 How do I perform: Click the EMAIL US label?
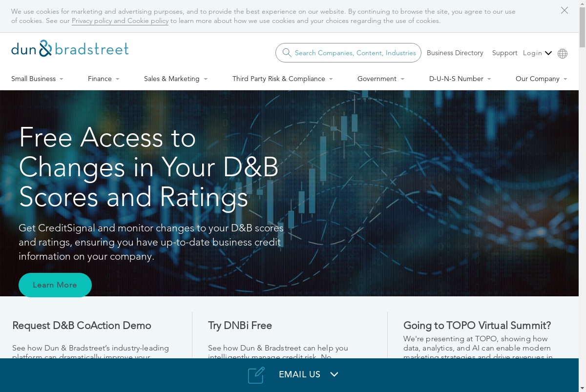coord(299,374)
